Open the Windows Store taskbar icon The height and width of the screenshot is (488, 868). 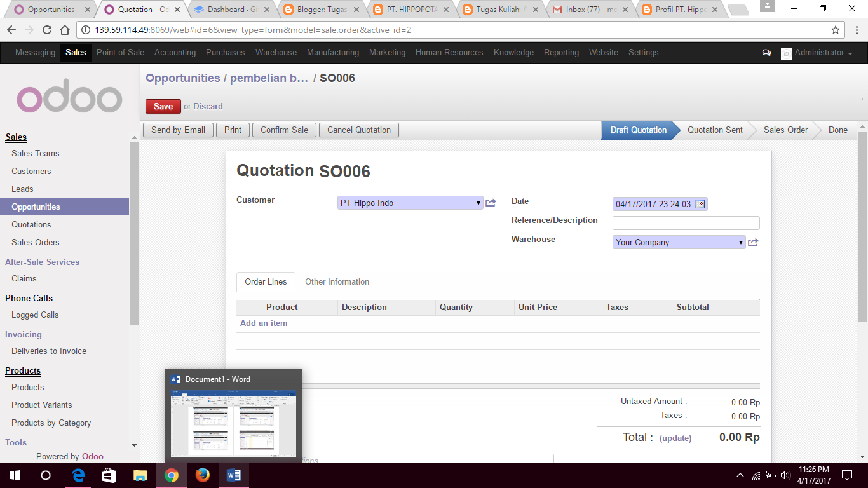click(109, 475)
